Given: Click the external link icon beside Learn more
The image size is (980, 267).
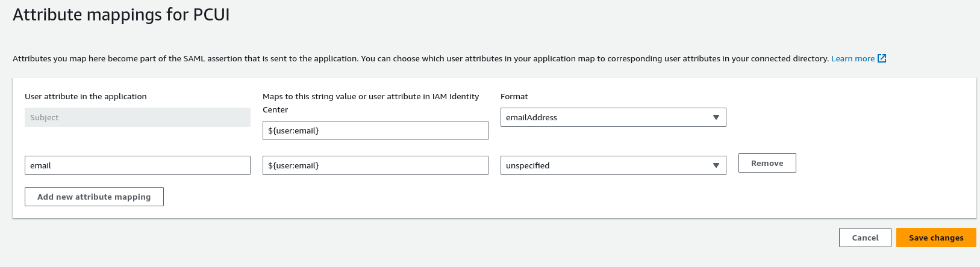Looking at the screenshot, I should [x=882, y=58].
